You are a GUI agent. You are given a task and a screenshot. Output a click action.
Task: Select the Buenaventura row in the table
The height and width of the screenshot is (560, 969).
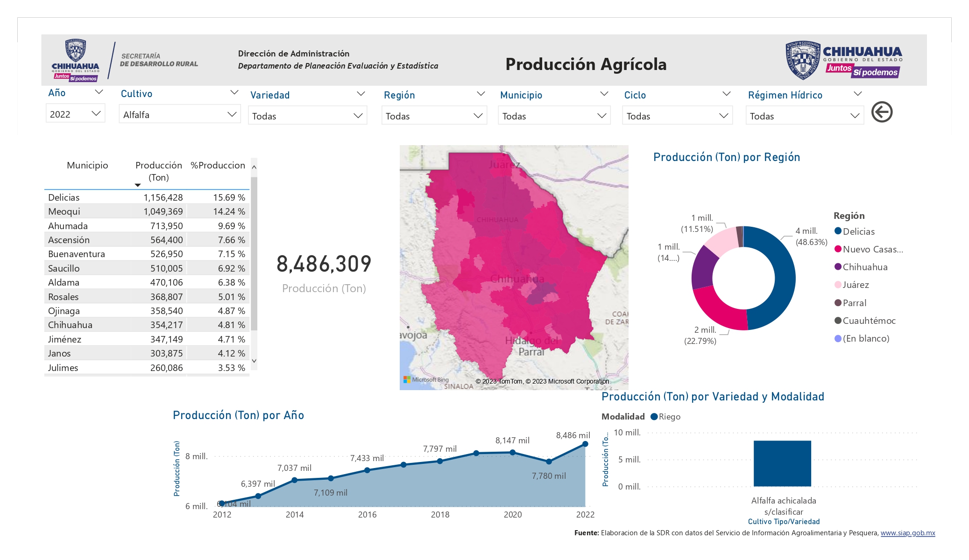[147, 254]
